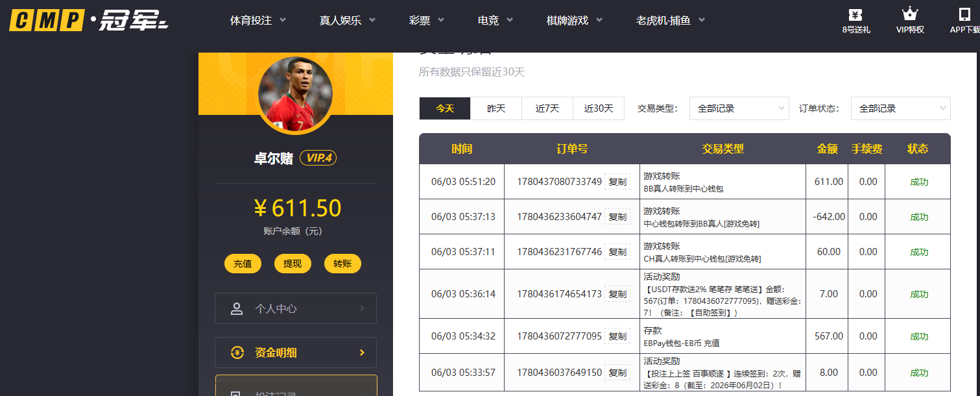Viewport: 980px width, 396px height.
Task: Click the CMP 冠军 site logo
Action: [x=88, y=21]
